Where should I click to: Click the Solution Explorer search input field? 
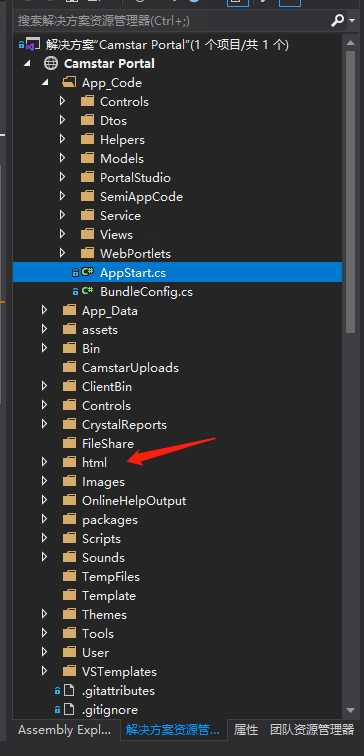tap(171, 21)
